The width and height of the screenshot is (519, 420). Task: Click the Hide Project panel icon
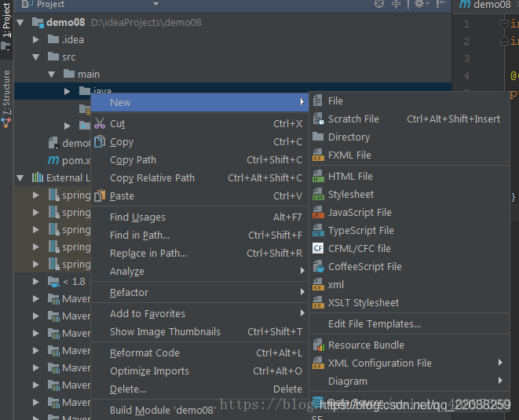pyautogui.click(x=440, y=4)
